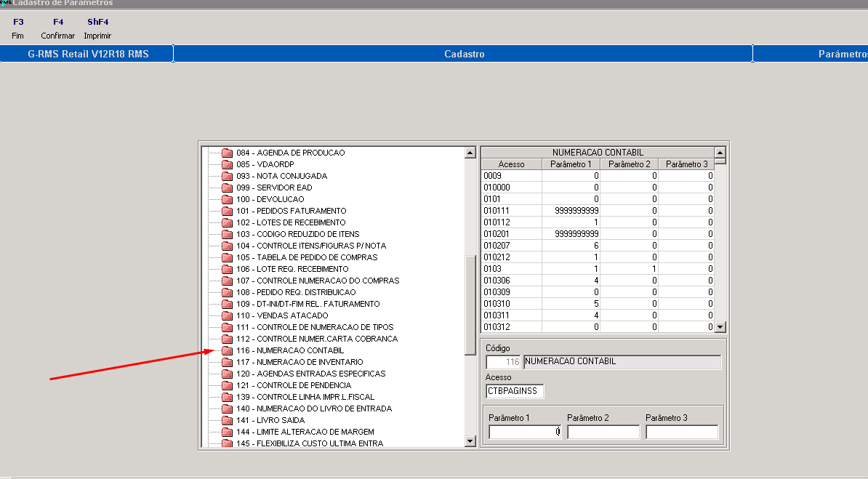Viewport: 868px width, 479px height.
Task: Click the ShF4 Imprimir button
Action: click(x=97, y=29)
